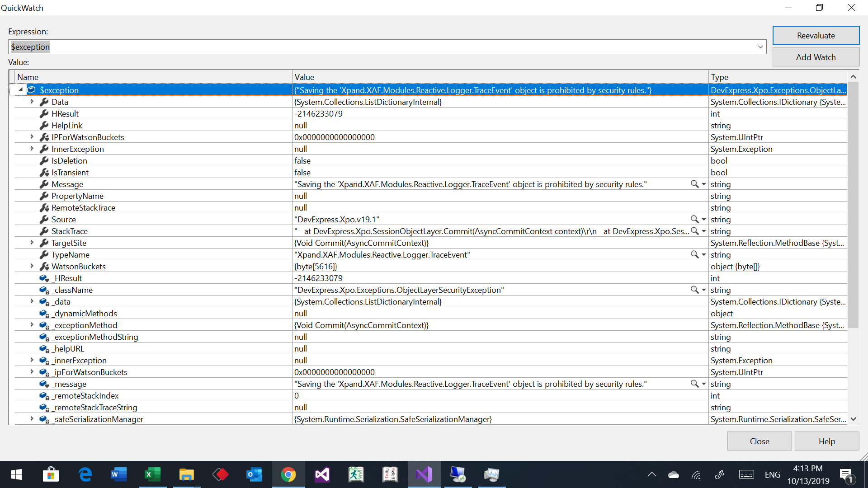Open Google Chrome from the taskbar
Image resolution: width=868 pixels, height=488 pixels.
(x=288, y=474)
